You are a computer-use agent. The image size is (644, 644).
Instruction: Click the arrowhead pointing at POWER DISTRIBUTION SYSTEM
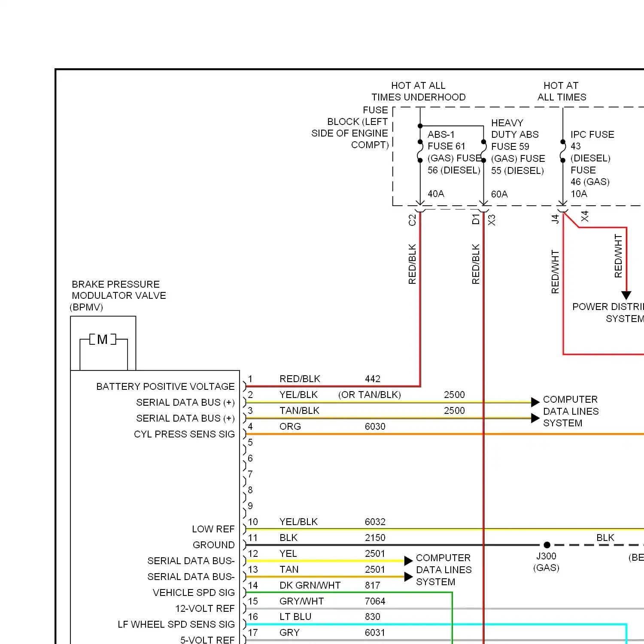click(626, 295)
